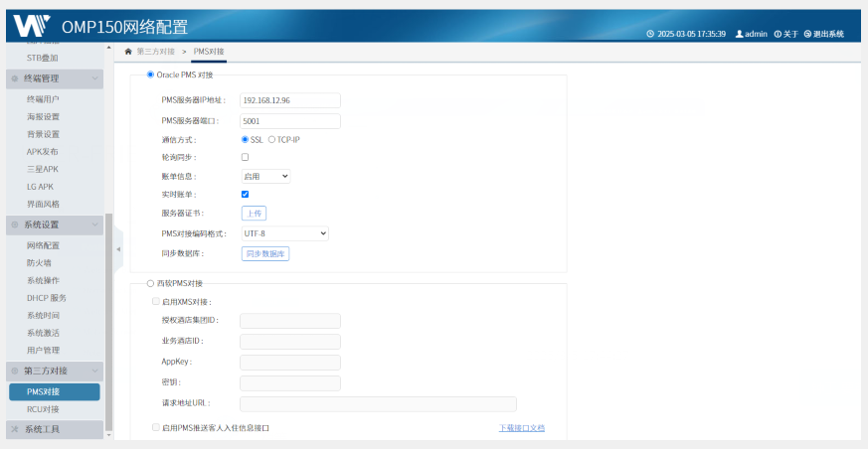Open 用户管理 in the sidebar
Image resolution: width=868 pixels, height=449 pixels.
43,351
